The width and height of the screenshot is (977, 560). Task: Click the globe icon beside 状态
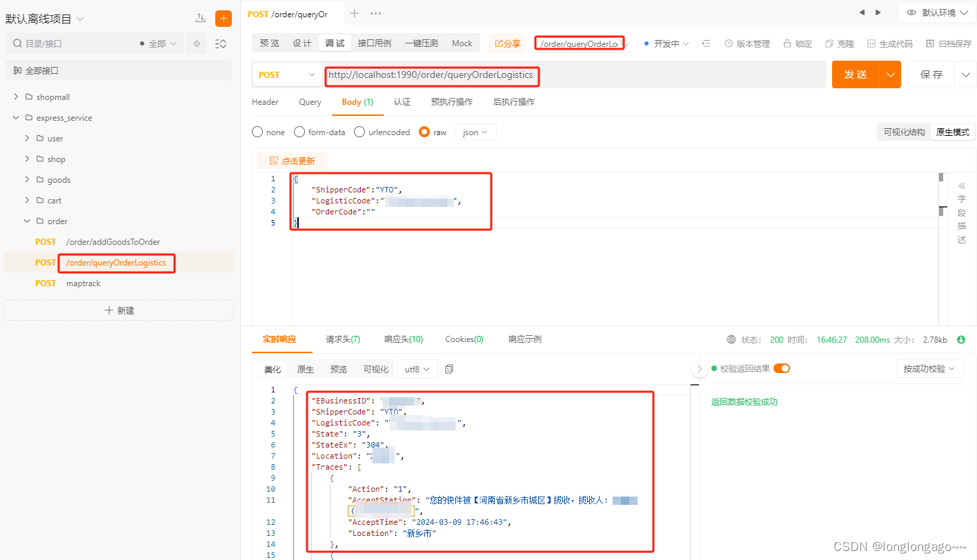point(731,339)
